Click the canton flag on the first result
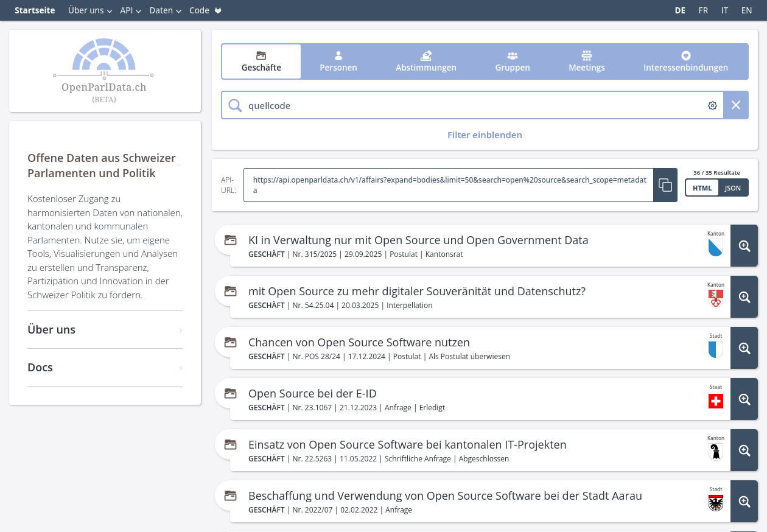 [x=715, y=247]
